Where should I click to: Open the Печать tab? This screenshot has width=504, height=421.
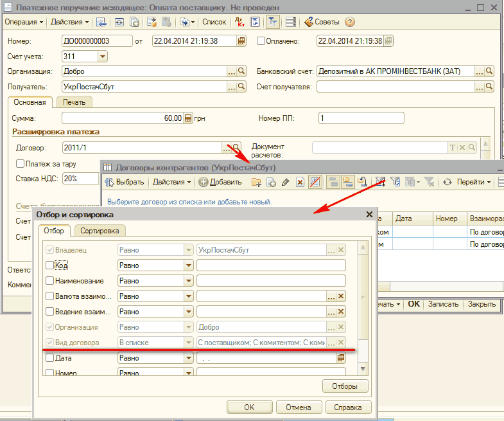[x=74, y=102]
